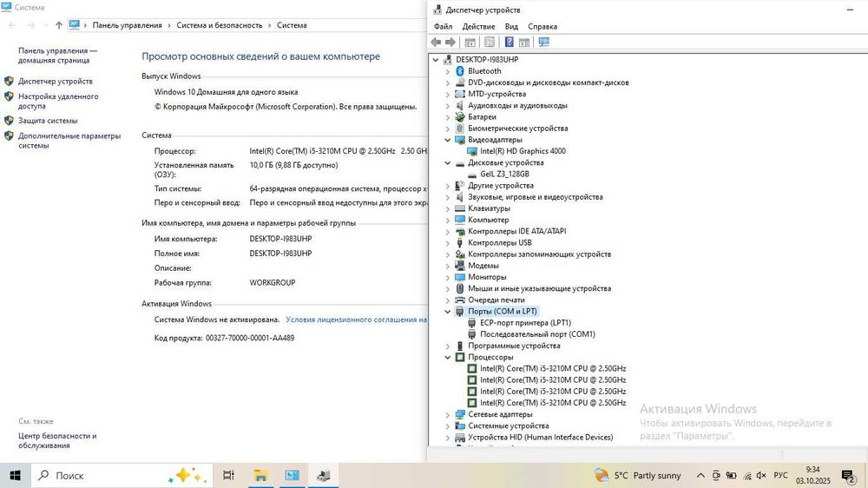Open the Файл menu

tap(443, 26)
